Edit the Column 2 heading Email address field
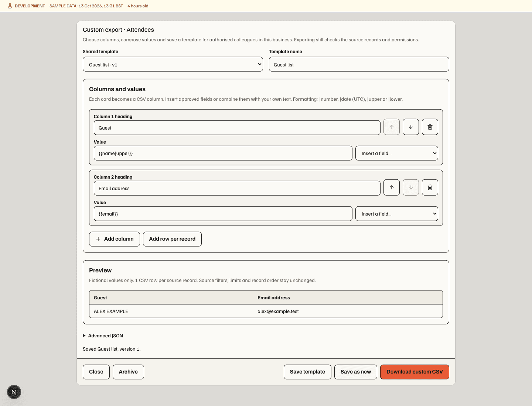This screenshot has height=406, width=532. tap(237, 188)
